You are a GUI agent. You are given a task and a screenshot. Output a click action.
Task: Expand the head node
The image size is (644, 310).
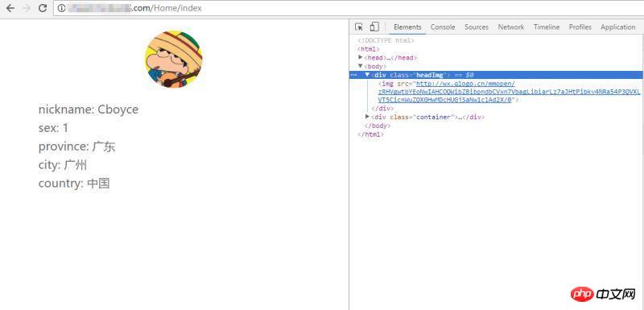click(x=361, y=57)
